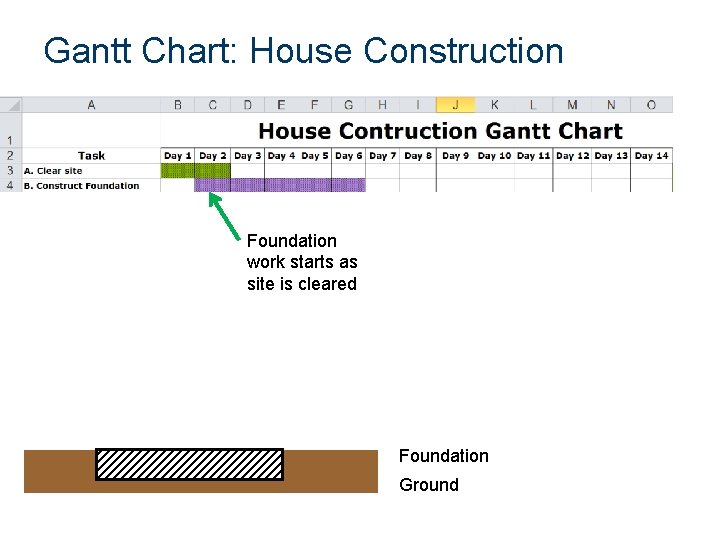Select row 1 header
The height and width of the screenshot is (540, 720).
[11, 130]
